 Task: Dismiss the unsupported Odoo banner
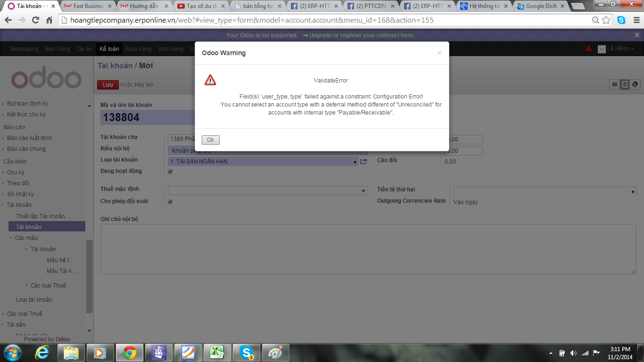click(637, 35)
